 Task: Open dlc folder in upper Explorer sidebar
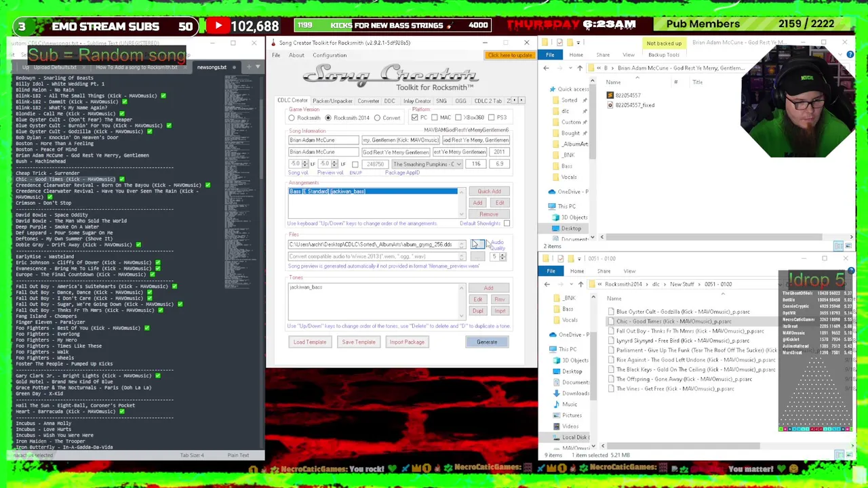[565, 111]
